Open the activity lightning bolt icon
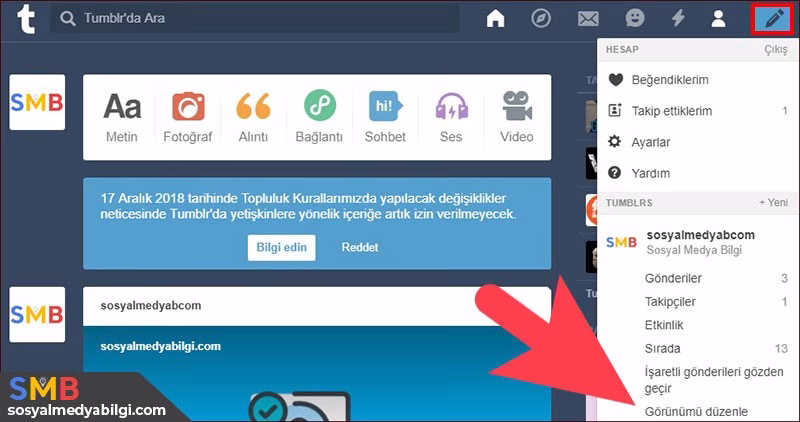Viewport: 800px width, 422px height. (678, 19)
